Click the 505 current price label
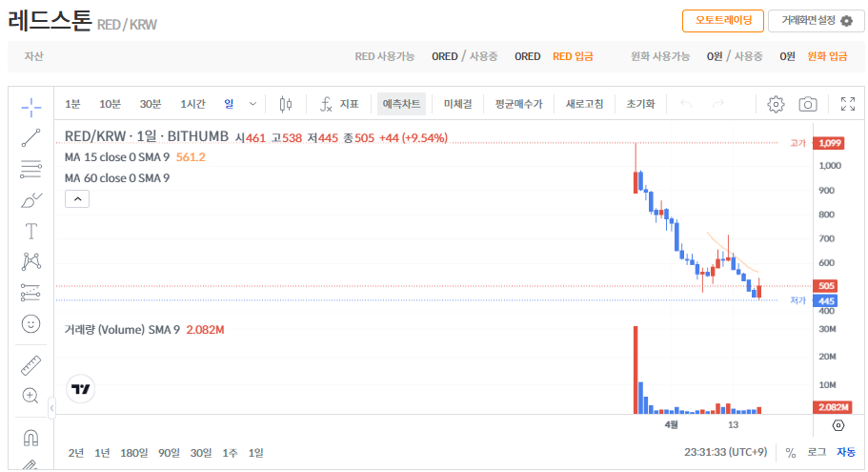868x472 pixels. (825, 286)
